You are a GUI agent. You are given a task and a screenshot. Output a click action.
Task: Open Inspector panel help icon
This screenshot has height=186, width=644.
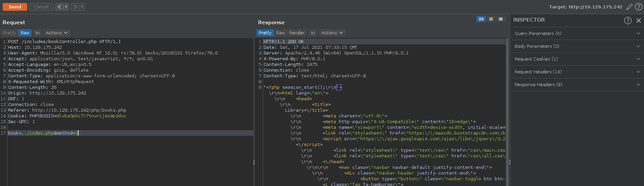click(x=628, y=21)
